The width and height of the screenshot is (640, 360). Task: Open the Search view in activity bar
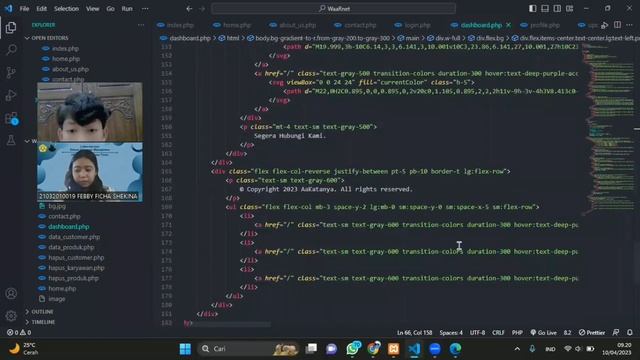point(11,50)
